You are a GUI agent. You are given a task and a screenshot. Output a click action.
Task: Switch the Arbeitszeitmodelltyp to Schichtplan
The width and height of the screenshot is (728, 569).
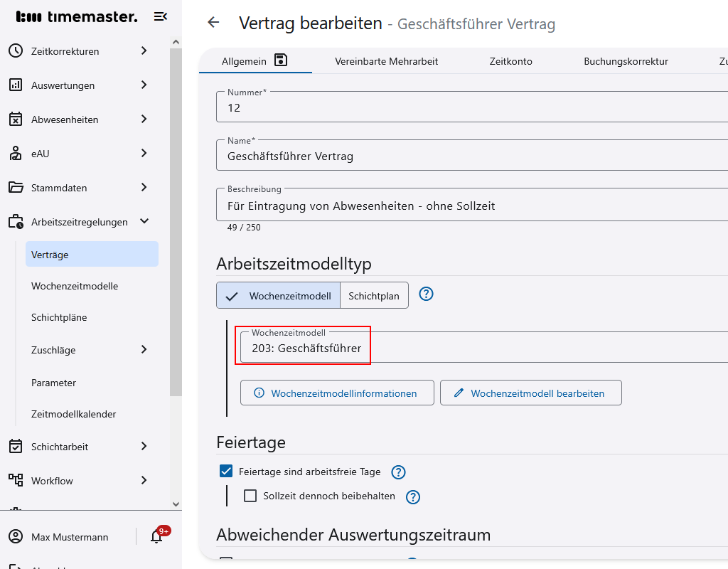[x=375, y=294]
